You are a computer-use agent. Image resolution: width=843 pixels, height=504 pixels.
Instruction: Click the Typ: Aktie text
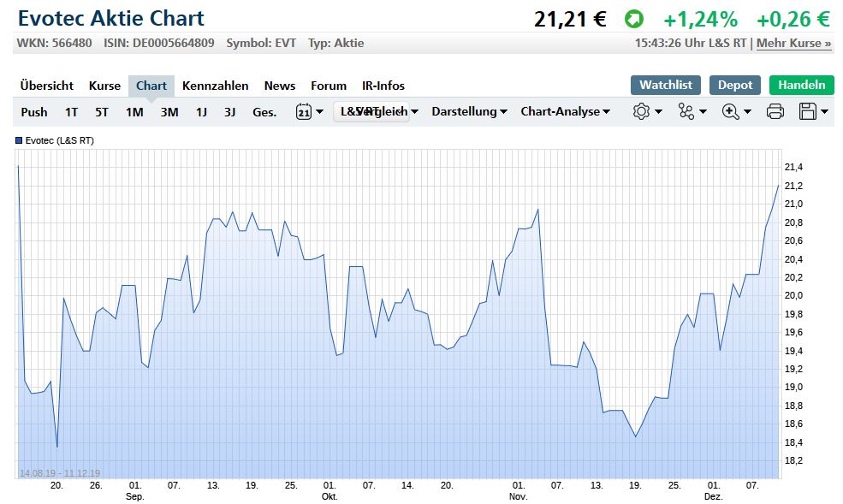[336, 43]
